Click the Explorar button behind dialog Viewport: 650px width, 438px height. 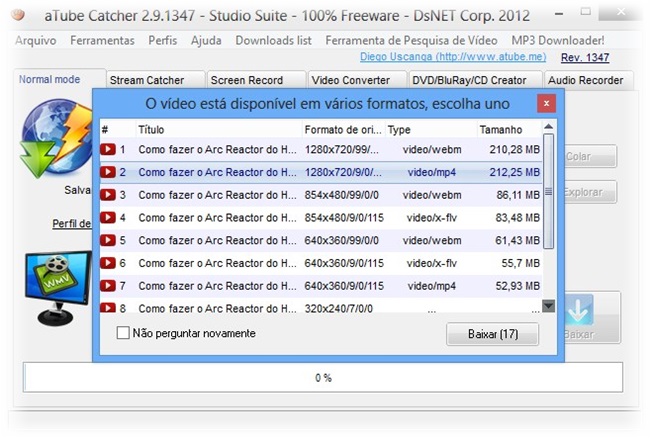tap(590, 192)
